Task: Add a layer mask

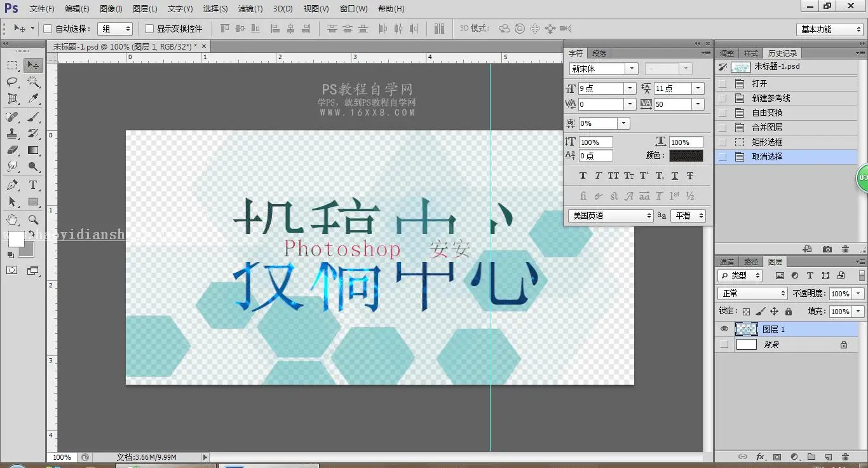Action: [777, 457]
